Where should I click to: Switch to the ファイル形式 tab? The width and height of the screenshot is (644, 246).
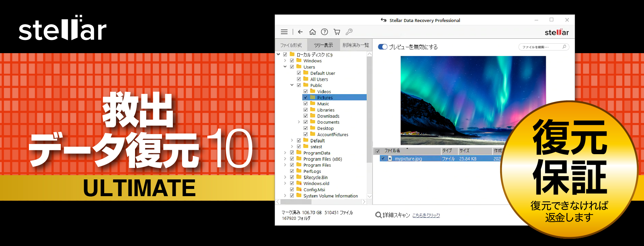(x=291, y=45)
